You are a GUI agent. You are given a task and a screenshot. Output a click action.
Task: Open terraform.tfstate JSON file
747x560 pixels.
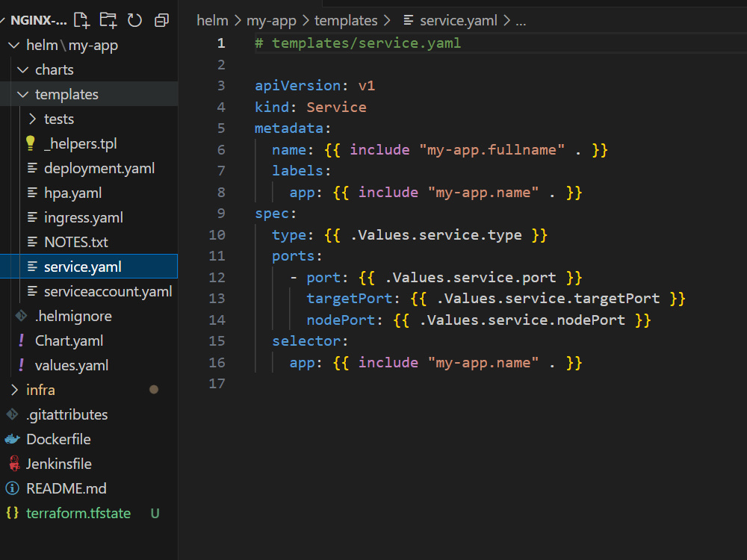[78, 513]
